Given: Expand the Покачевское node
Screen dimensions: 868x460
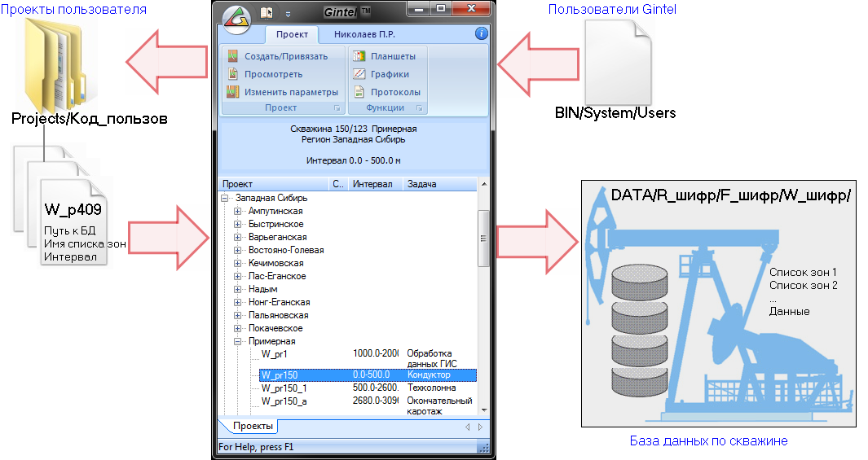Looking at the screenshot, I should [237, 328].
